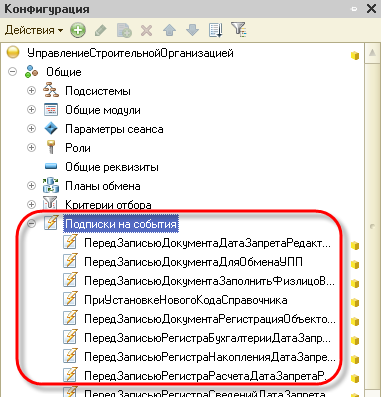Click the vertical scrollbar track
Viewport: 381px width, 397px height.
(372, 227)
